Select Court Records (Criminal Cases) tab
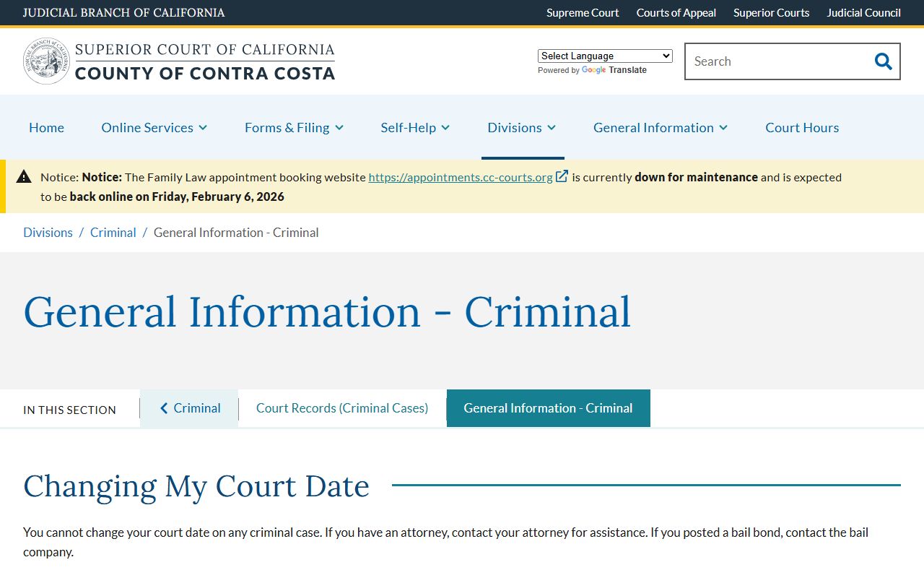Image resolution: width=924 pixels, height=578 pixels. point(342,408)
